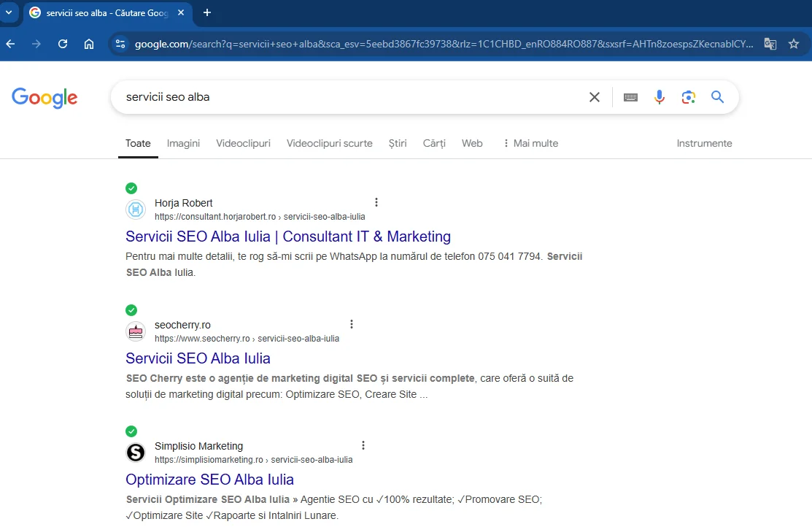This screenshot has width=812, height=527.
Task: Click the translate page icon
Action: 770,44
